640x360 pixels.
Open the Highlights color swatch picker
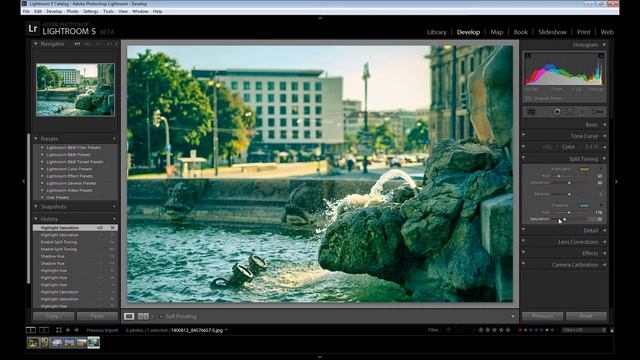[584, 169]
